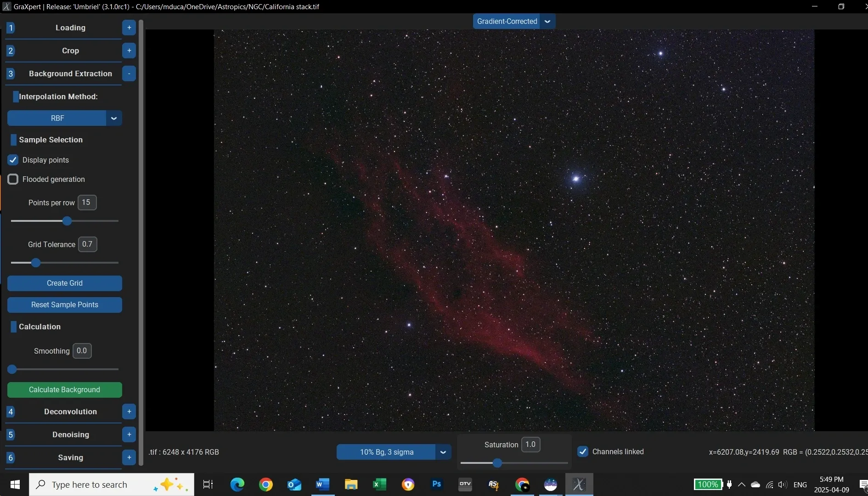Click the green Calculate Background button
This screenshot has width=868, height=496.
pos(65,389)
